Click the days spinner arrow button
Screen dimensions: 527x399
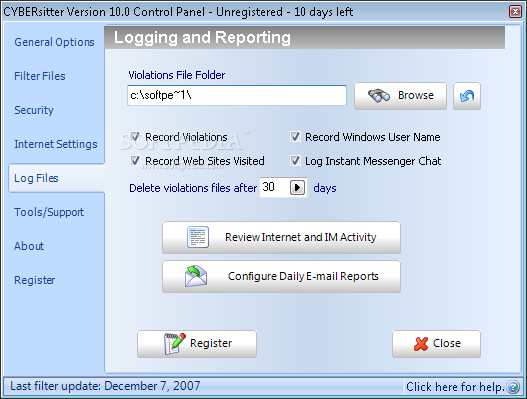point(297,188)
